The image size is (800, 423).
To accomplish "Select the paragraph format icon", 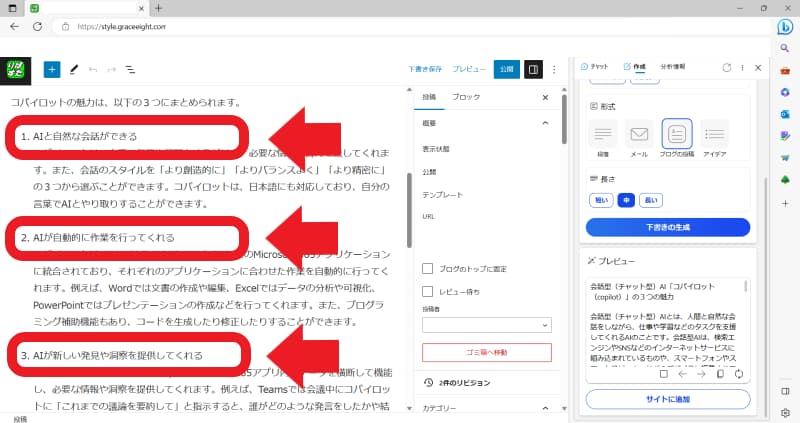I will pos(603,134).
